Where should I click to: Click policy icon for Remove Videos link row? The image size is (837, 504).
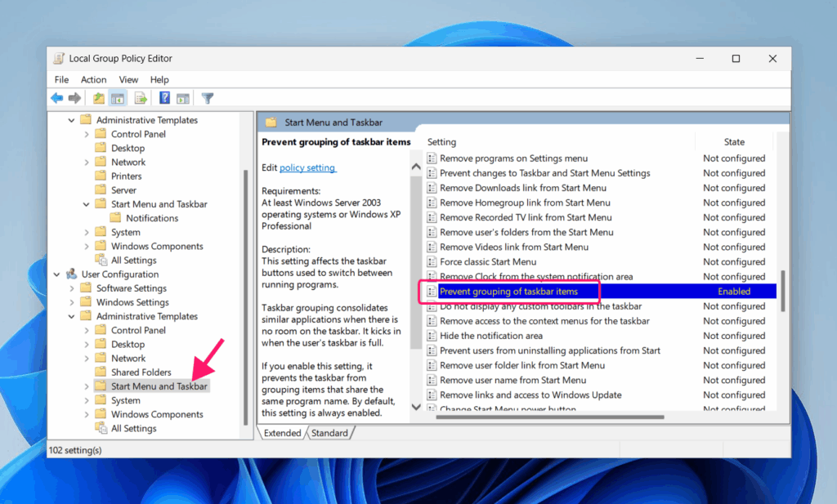click(x=432, y=247)
